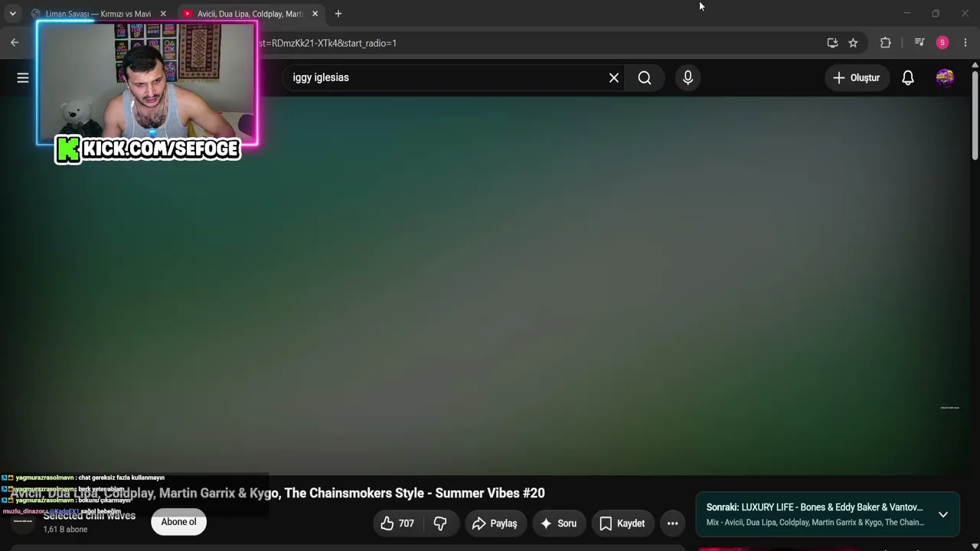Open the Soru ask button
Viewport: 980px width, 551px height.
coord(559,523)
